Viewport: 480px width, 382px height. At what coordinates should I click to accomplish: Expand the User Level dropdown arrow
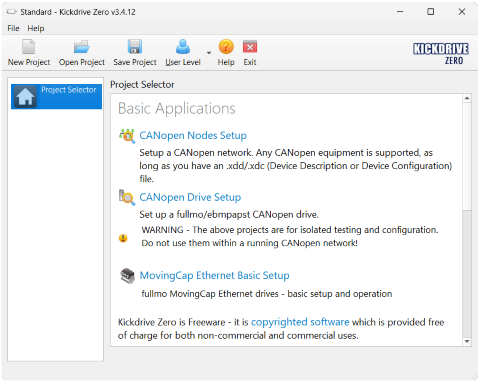(209, 53)
